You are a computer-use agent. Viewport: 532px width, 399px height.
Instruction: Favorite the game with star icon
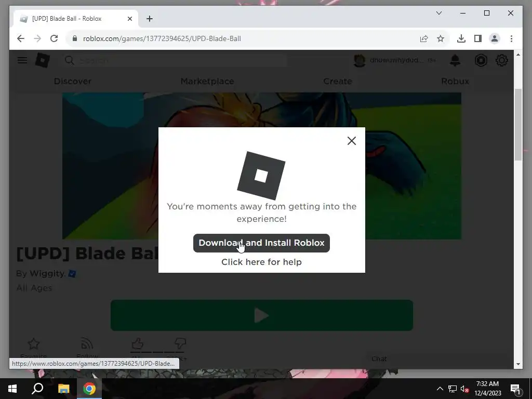pyautogui.click(x=34, y=344)
